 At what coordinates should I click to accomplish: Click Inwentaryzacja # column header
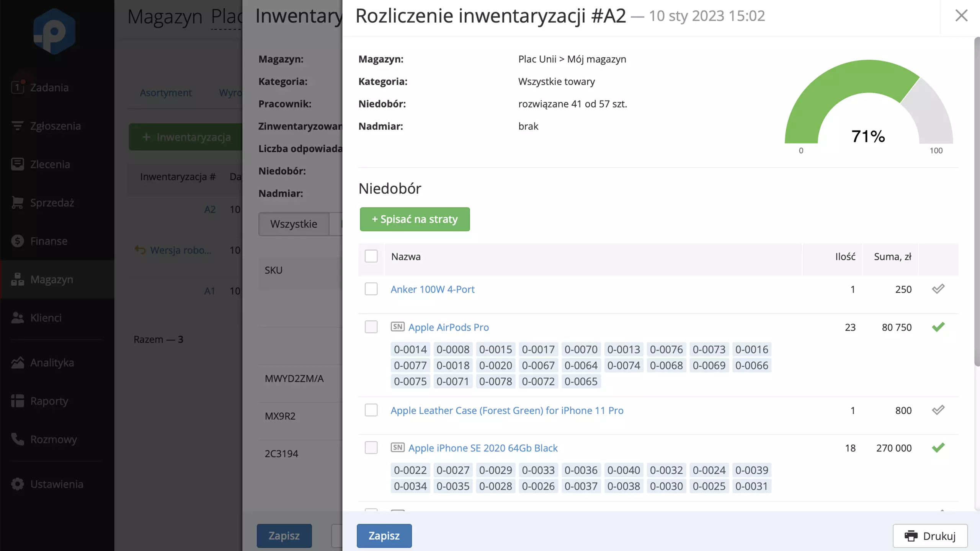178,176
